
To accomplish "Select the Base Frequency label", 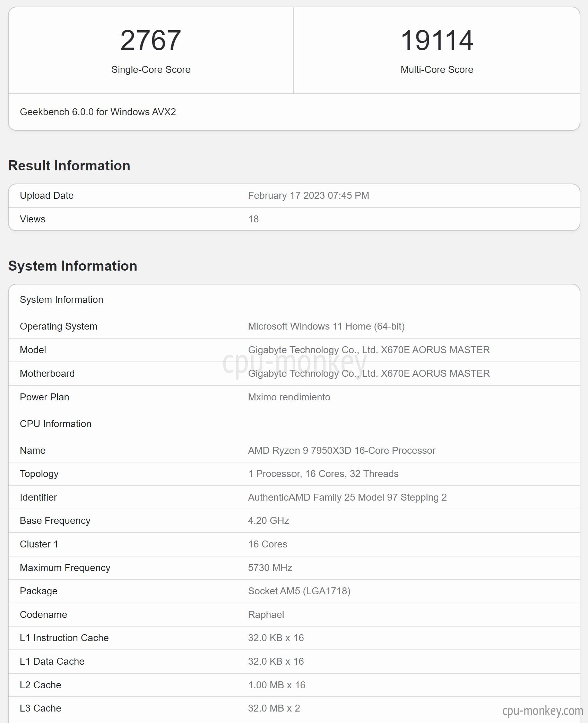I will (55, 521).
